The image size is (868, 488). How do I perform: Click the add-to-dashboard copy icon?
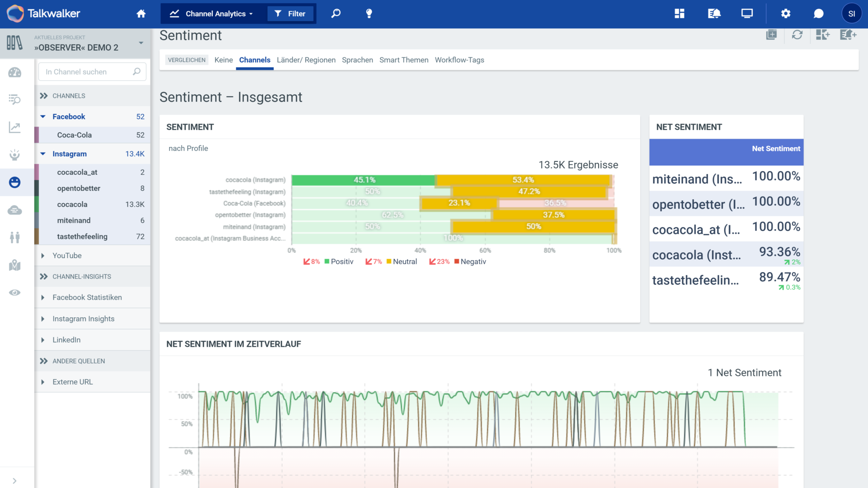(x=772, y=35)
